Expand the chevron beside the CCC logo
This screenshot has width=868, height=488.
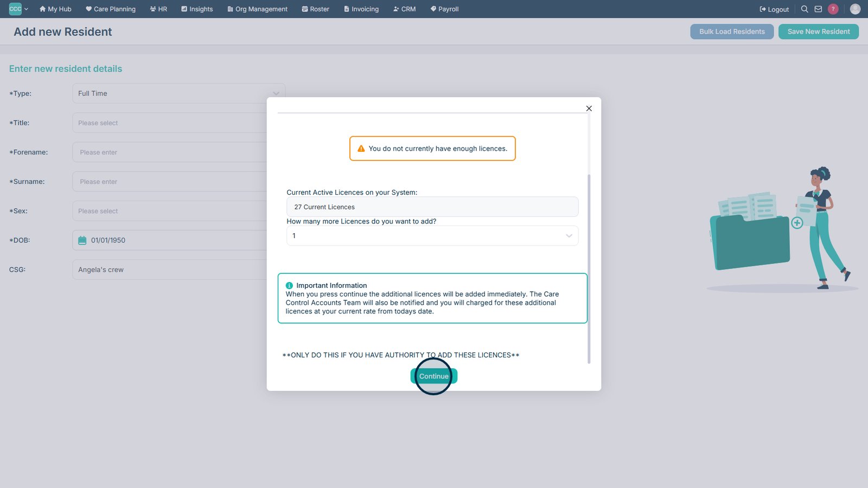(x=26, y=9)
